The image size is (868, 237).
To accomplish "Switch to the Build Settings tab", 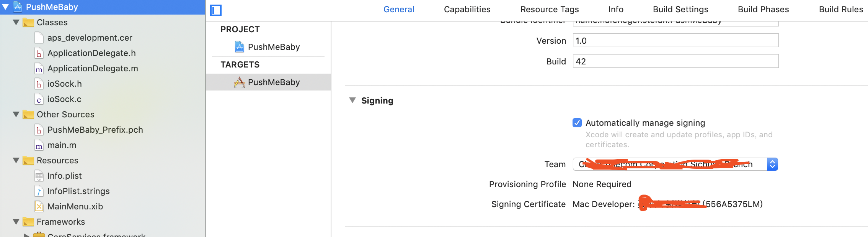I will [680, 10].
